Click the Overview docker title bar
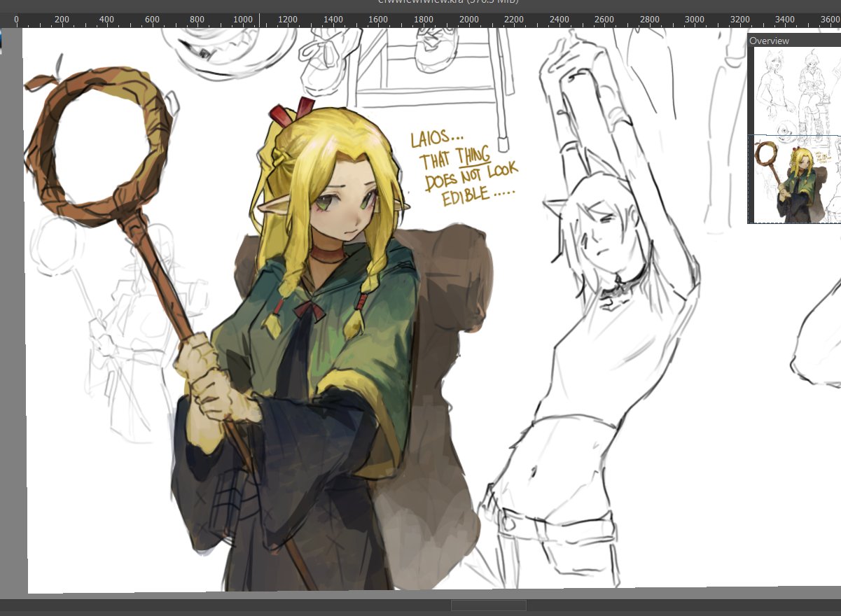 [795, 41]
